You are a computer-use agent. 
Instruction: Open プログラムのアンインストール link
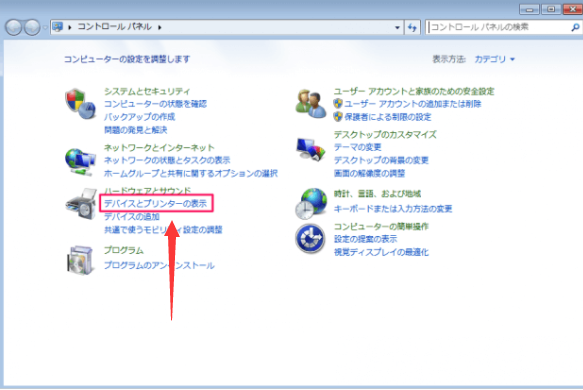coord(159,265)
